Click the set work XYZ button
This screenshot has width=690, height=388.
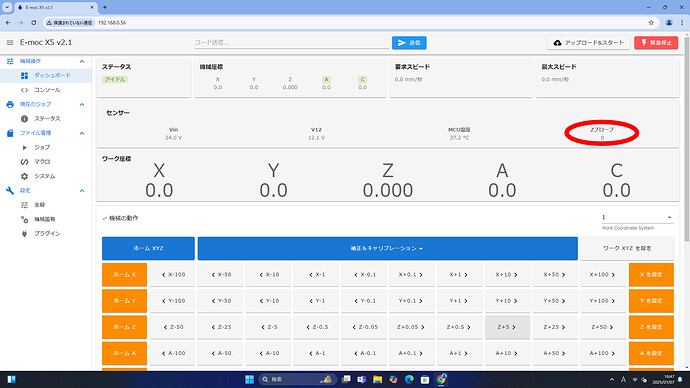click(627, 248)
